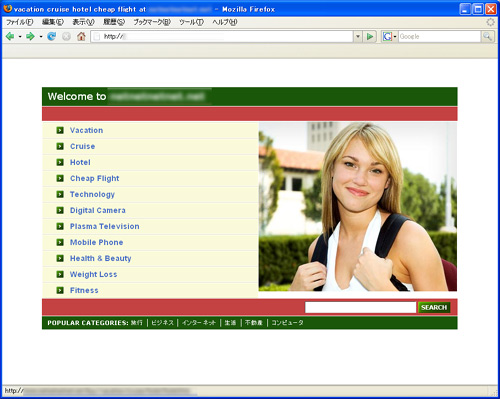Open the Forward history dropdown arrow
Image resolution: width=500 pixels, height=399 pixels.
coord(41,36)
